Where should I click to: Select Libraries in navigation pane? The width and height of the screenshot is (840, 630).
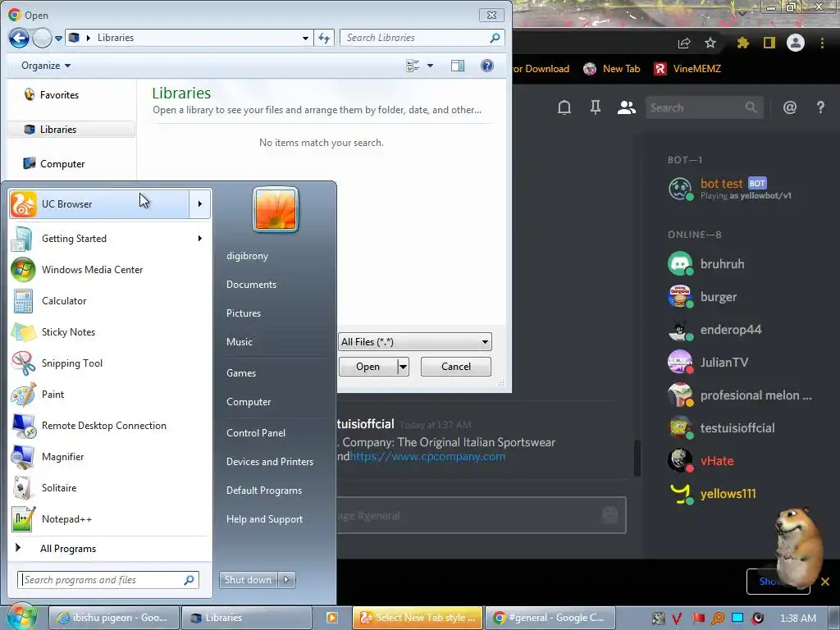click(x=71, y=129)
